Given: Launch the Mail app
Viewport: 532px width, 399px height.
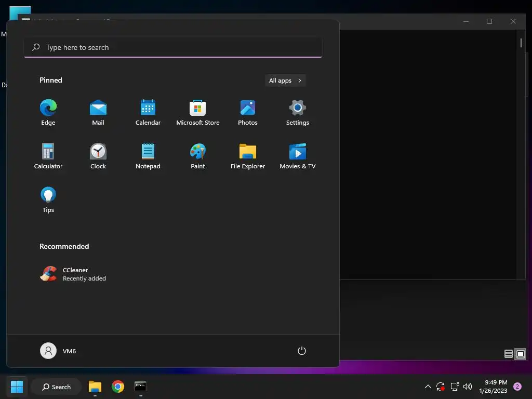Looking at the screenshot, I should pyautogui.click(x=98, y=113).
